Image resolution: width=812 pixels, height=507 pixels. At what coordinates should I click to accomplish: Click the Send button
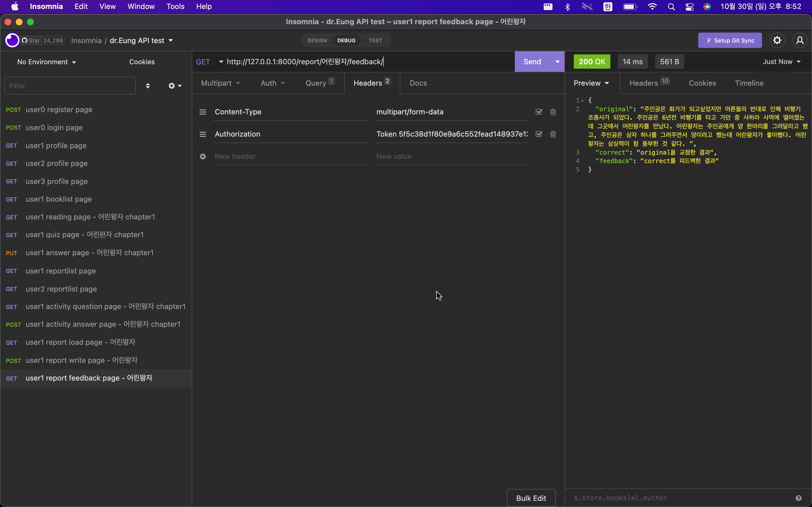pyautogui.click(x=532, y=61)
